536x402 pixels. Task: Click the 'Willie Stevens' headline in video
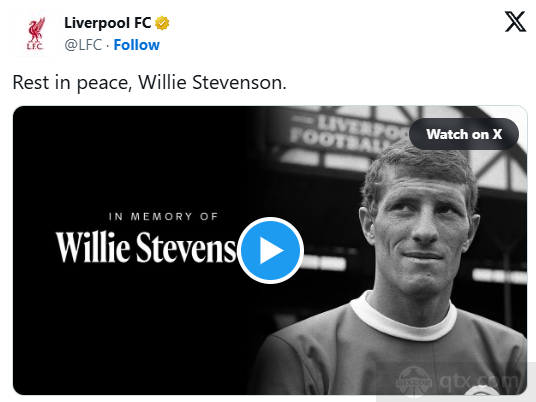click(x=146, y=247)
